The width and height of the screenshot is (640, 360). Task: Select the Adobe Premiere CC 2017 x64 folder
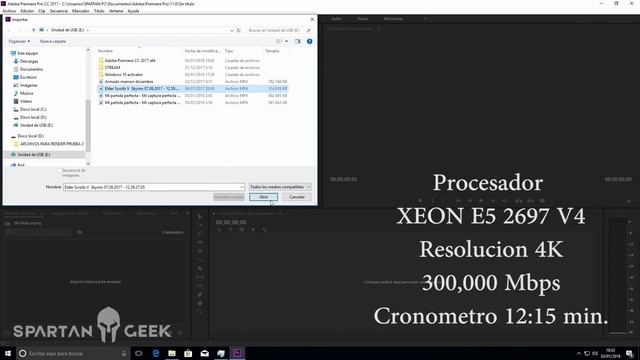point(130,60)
